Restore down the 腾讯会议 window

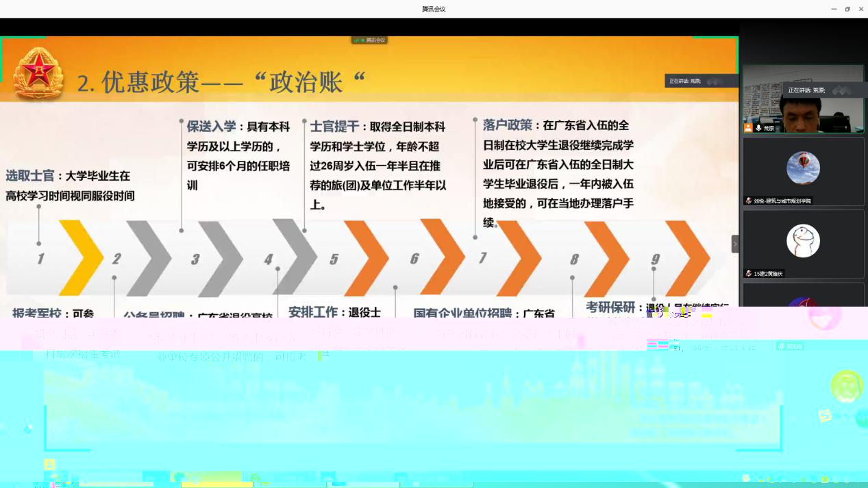pos(847,9)
